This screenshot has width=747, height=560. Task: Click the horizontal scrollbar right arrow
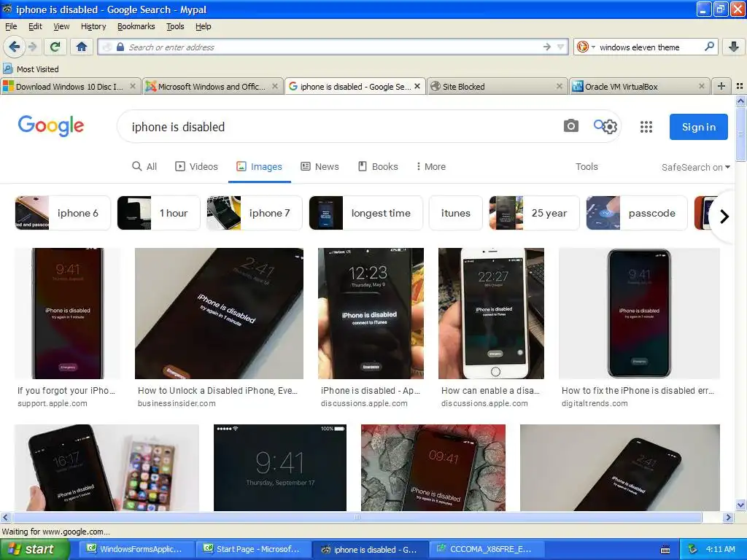(x=728, y=517)
